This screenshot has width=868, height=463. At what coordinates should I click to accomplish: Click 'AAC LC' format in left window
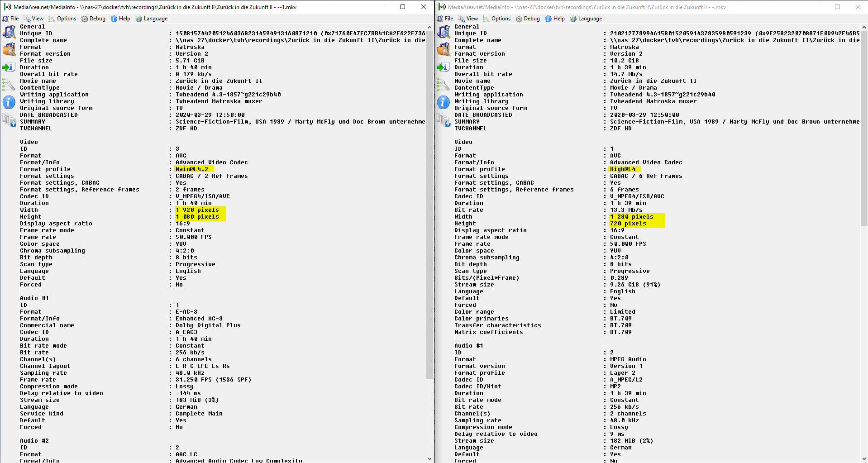186,454
